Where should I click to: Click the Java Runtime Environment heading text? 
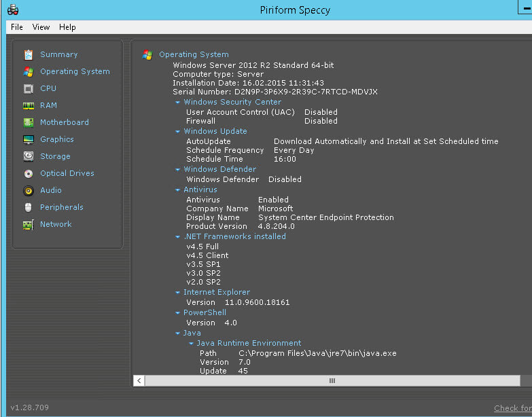[x=249, y=343]
